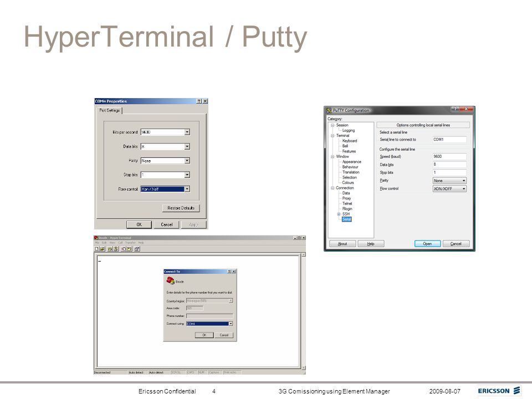Click Cancel in Connect To dialog
This screenshot has height=399, width=532.
point(224,335)
